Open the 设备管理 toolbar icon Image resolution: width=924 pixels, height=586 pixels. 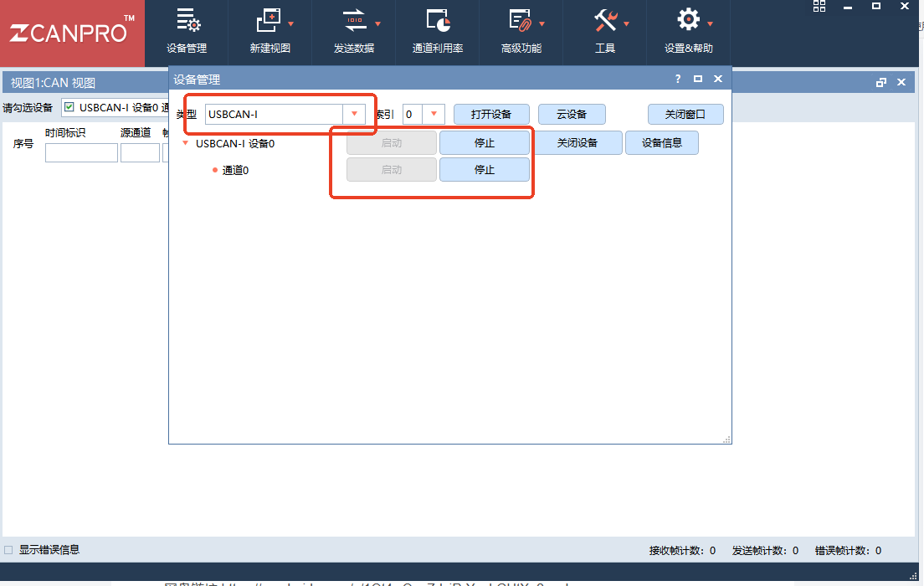[188, 21]
